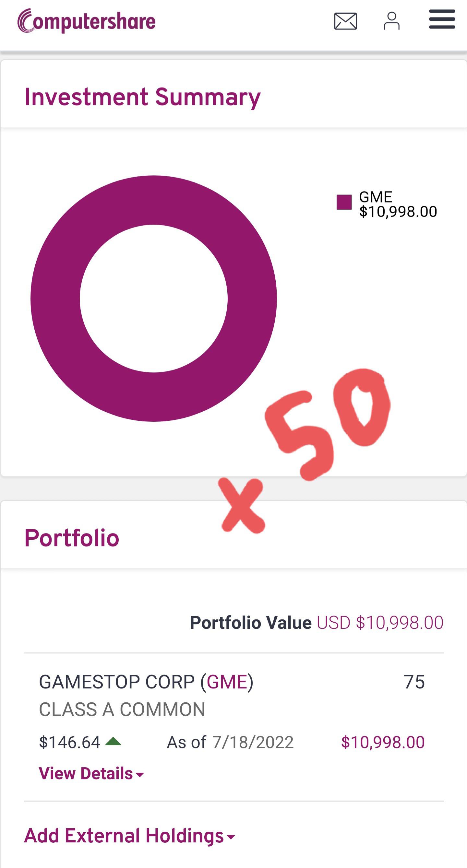Image resolution: width=467 pixels, height=868 pixels.
Task: Click the 75 shares count
Action: pyautogui.click(x=414, y=682)
